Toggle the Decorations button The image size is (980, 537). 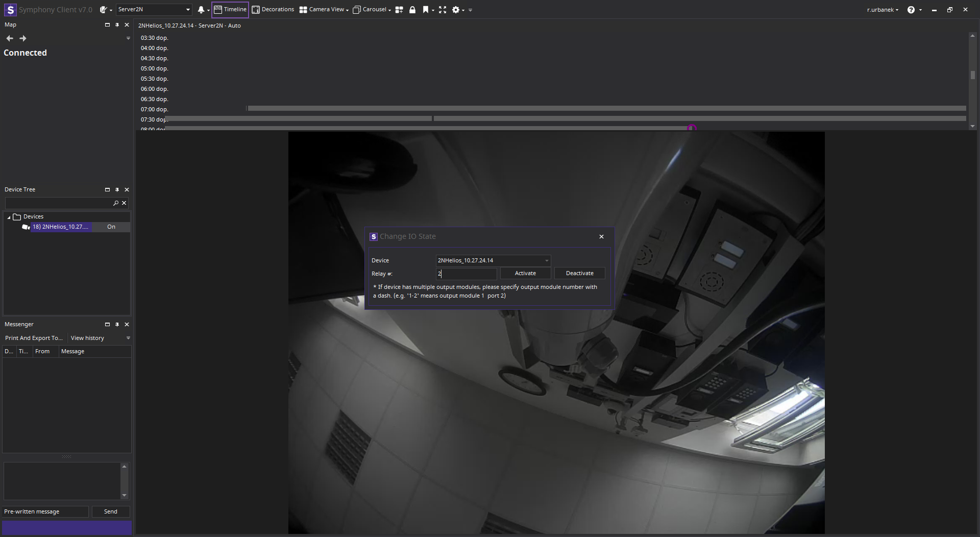[x=273, y=10]
